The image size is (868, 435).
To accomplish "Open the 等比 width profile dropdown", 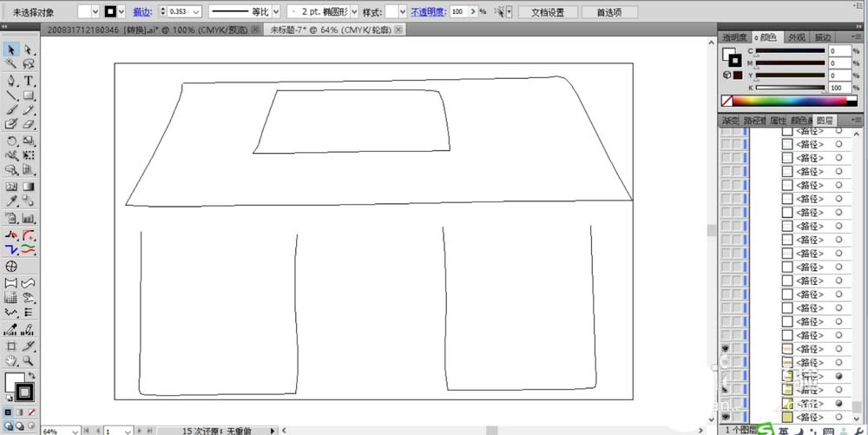I will click(275, 11).
